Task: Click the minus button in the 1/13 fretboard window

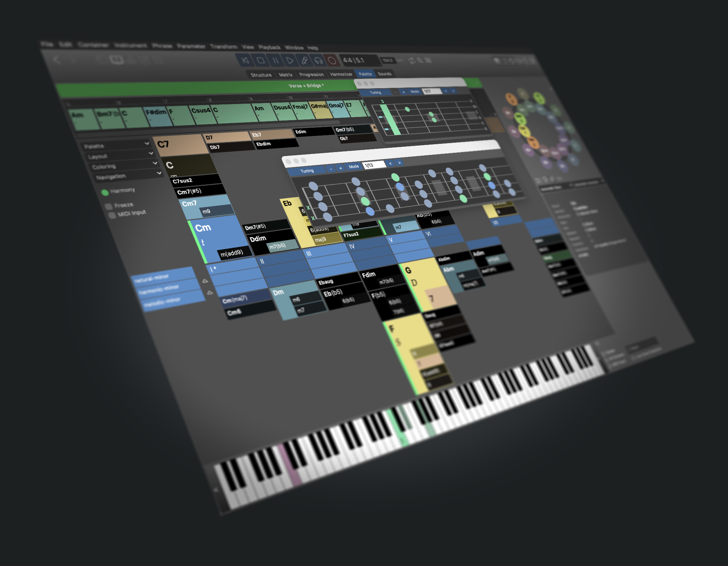Action: click(331, 169)
